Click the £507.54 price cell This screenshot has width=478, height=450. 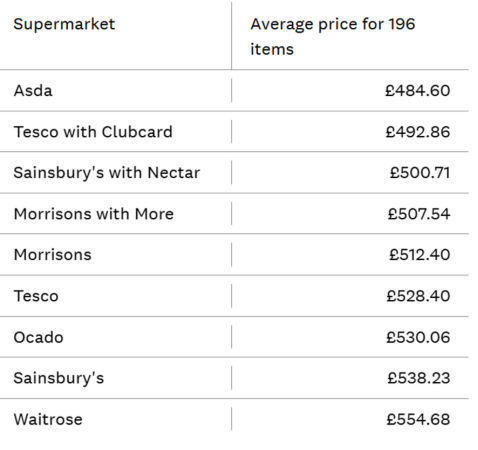click(419, 214)
